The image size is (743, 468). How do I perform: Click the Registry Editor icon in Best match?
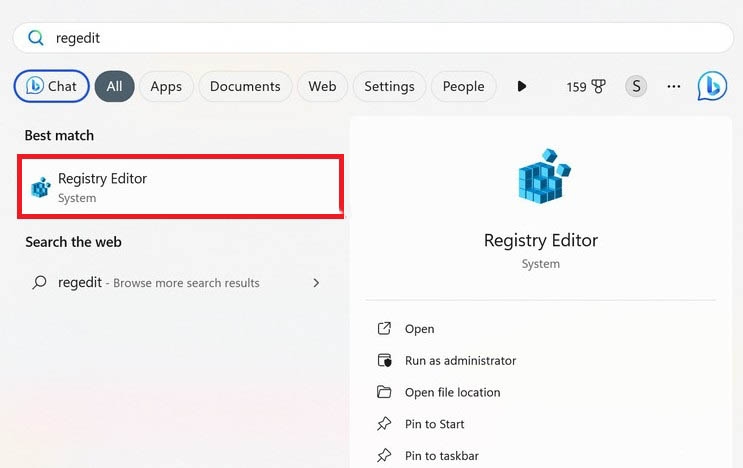click(x=41, y=187)
